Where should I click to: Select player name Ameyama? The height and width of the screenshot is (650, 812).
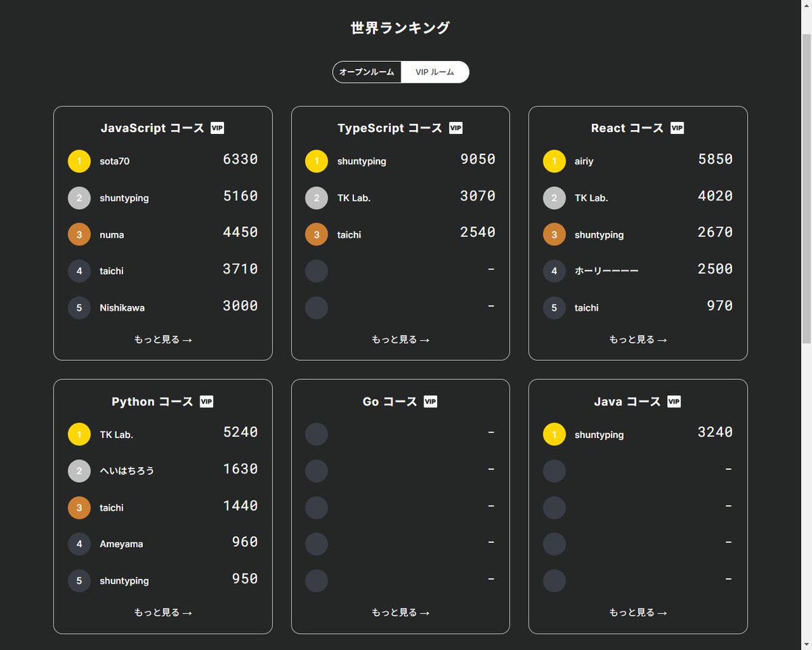pyautogui.click(x=121, y=544)
